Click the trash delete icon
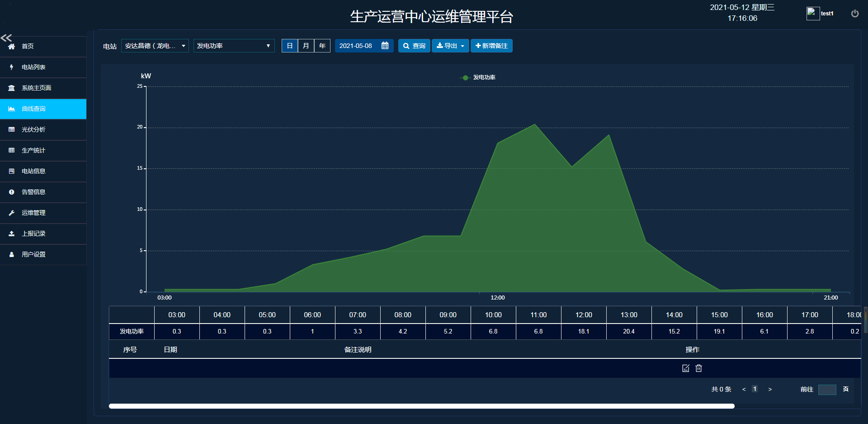This screenshot has width=868, height=424. click(x=698, y=368)
